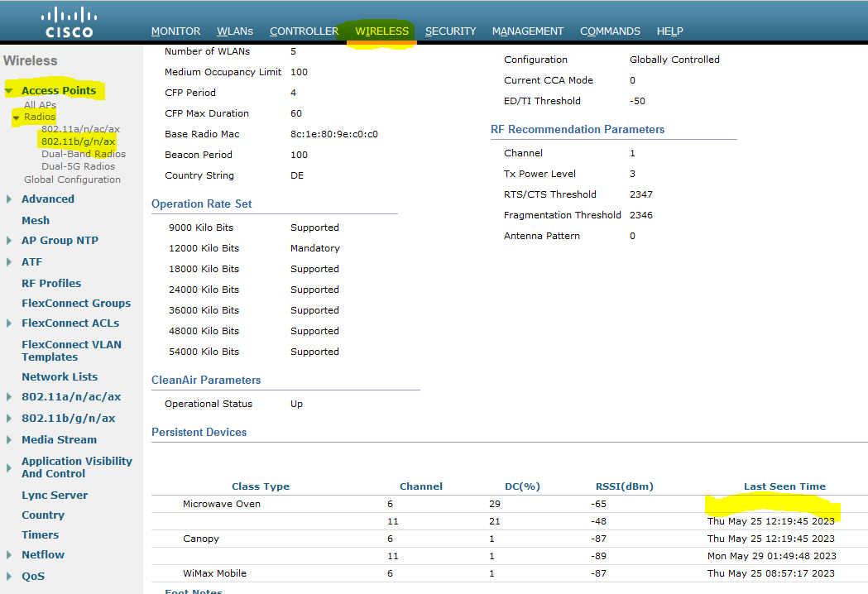The height and width of the screenshot is (594, 868).
Task: Click the Cisco logo
Action: pyautogui.click(x=69, y=21)
